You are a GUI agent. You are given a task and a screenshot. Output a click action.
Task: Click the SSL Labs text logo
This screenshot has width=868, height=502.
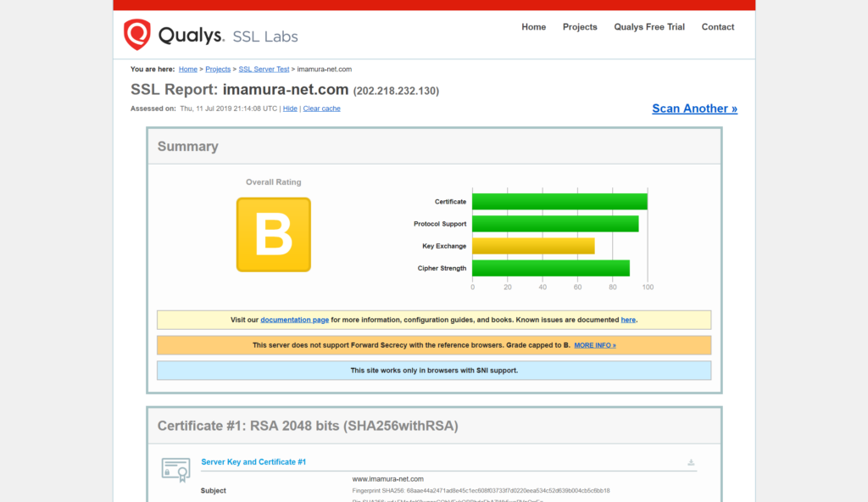[x=265, y=36]
